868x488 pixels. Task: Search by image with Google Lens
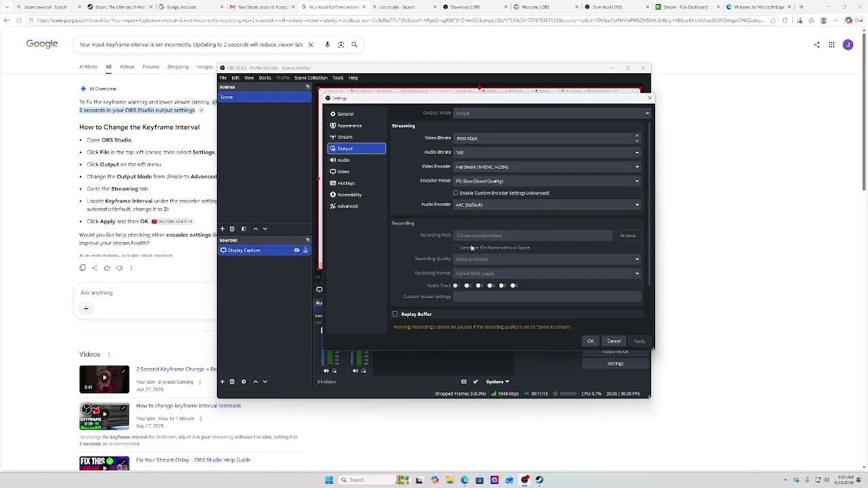pyautogui.click(x=341, y=45)
